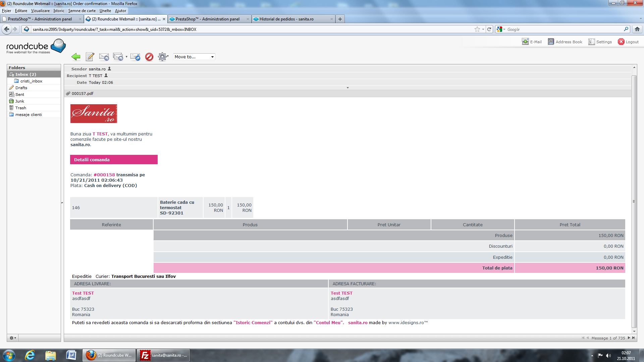Reply to all double-envelope icon

pos(118,57)
